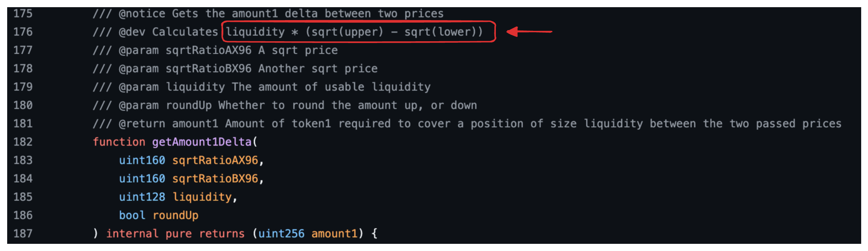This screenshot has width=868, height=251.
Task: Click the 'returns' keyword
Action: [222, 234]
